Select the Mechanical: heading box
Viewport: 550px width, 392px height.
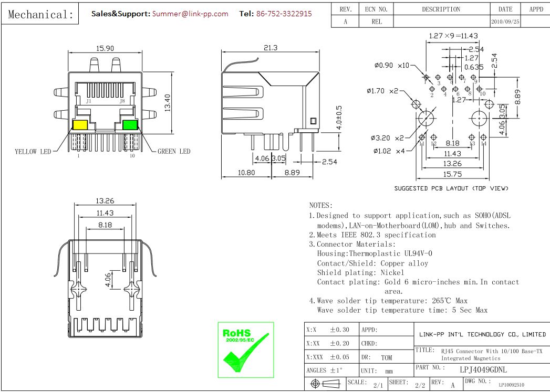40,14
